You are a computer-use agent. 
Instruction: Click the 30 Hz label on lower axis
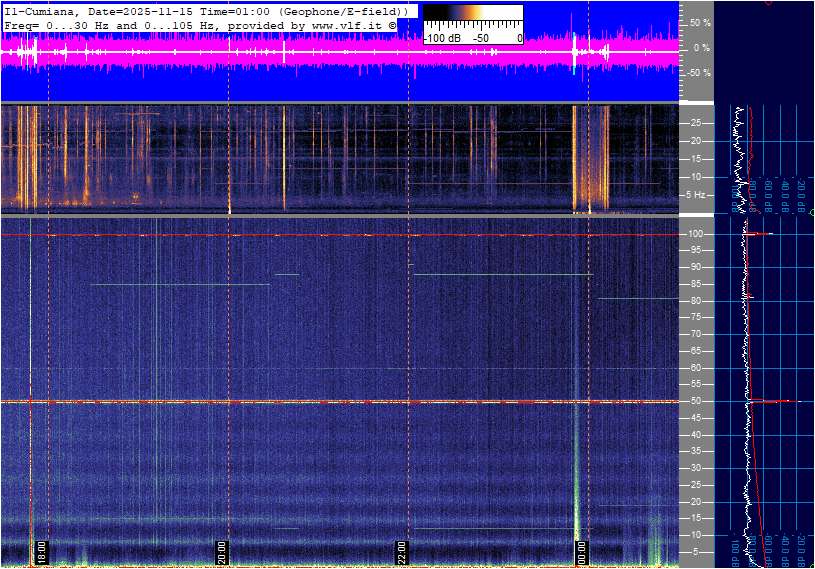[694, 468]
